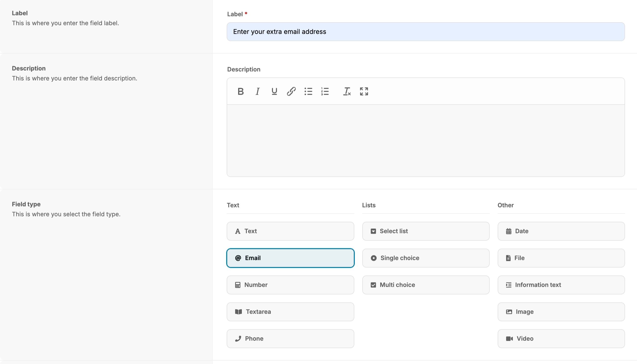Choose the Video field type
Viewport: 637px width, 364px height.
(561, 339)
